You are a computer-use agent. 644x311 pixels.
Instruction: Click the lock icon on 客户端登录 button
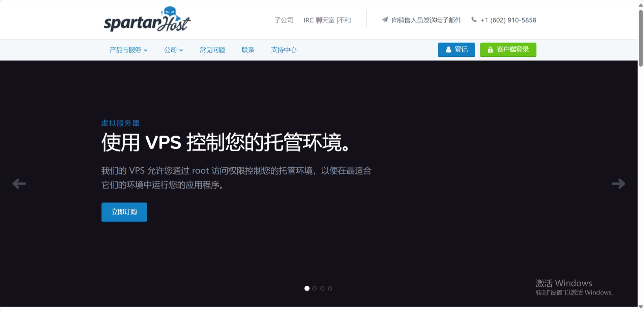tap(490, 50)
